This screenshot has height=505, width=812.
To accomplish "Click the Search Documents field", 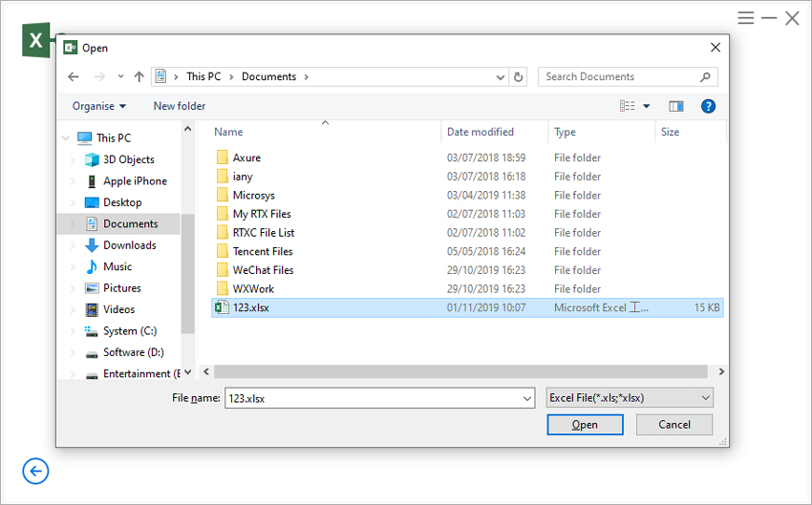I will click(628, 76).
